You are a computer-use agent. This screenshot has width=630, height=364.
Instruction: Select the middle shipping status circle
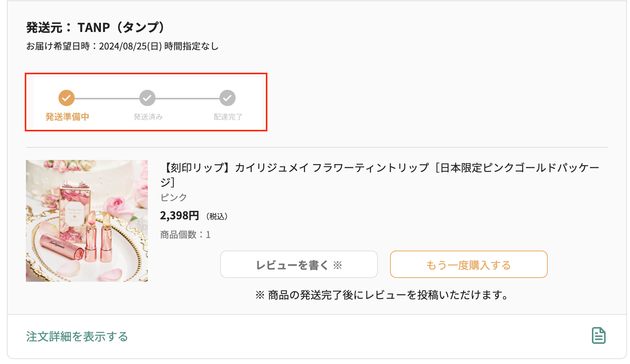click(x=147, y=98)
